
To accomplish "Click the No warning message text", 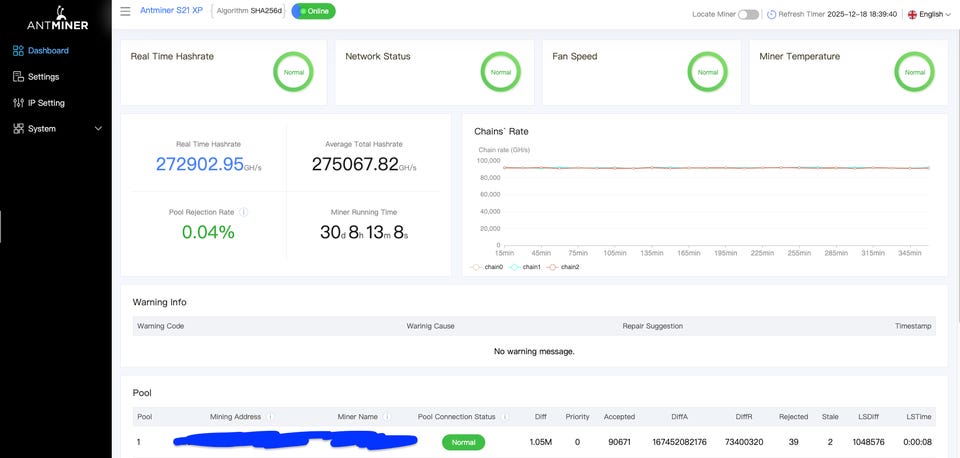I will pos(534,351).
